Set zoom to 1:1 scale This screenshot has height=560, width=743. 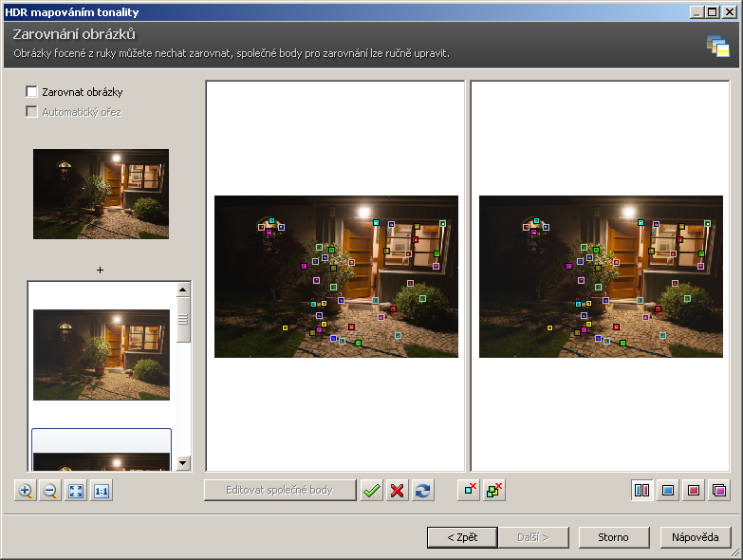[x=102, y=491]
